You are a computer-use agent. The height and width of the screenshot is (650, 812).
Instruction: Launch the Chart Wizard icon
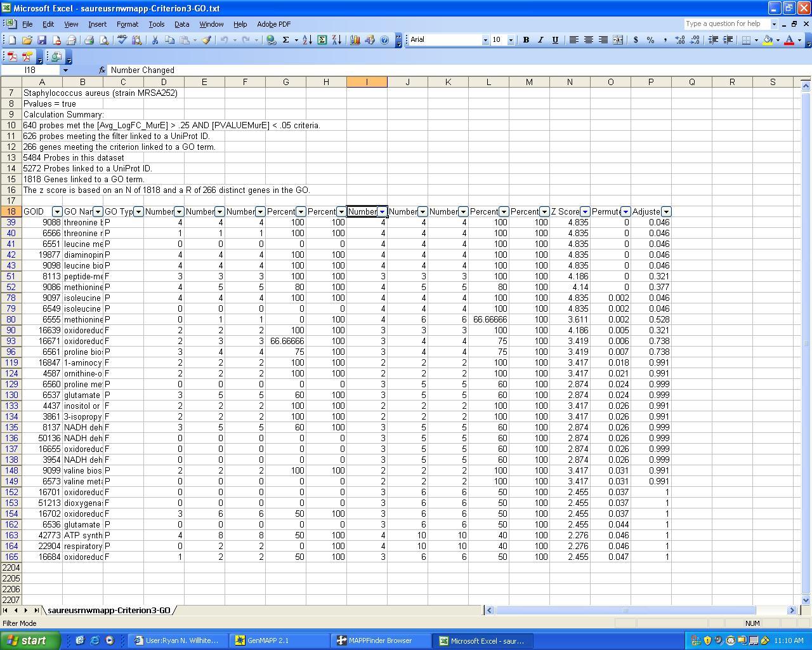tap(355, 40)
